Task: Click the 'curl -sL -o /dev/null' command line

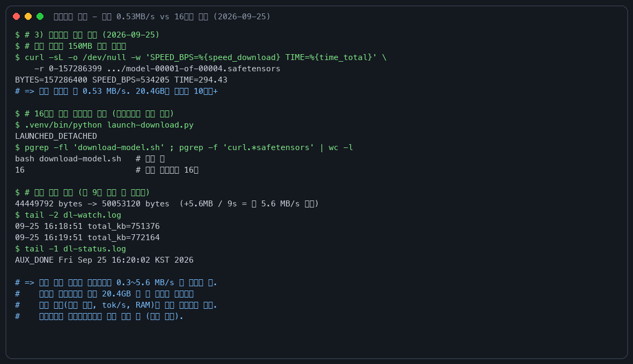Action: pos(201,57)
